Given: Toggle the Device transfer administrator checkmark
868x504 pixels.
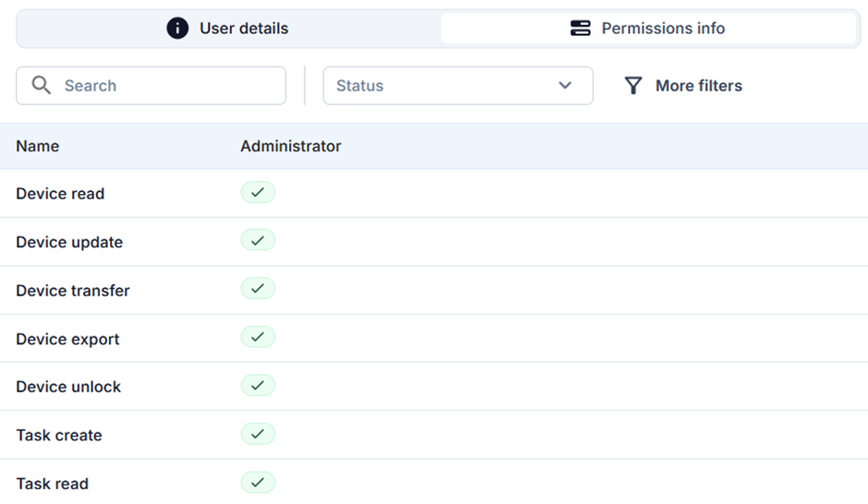Looking at the screenshot, I should click(x=258, y=289).
